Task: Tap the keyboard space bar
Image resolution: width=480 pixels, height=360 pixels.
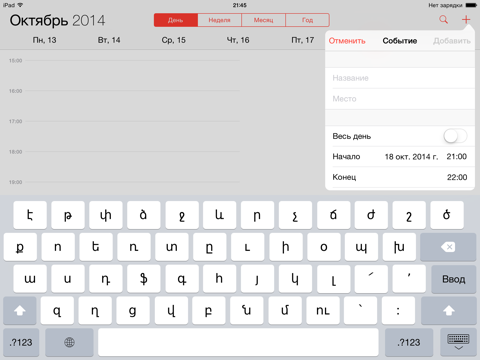Action: click(238, 342)
